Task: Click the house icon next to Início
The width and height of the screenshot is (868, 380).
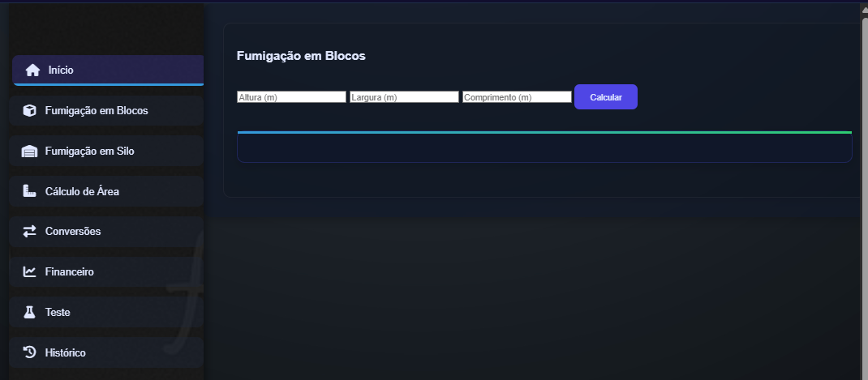Action: click(x=32, y=70)
